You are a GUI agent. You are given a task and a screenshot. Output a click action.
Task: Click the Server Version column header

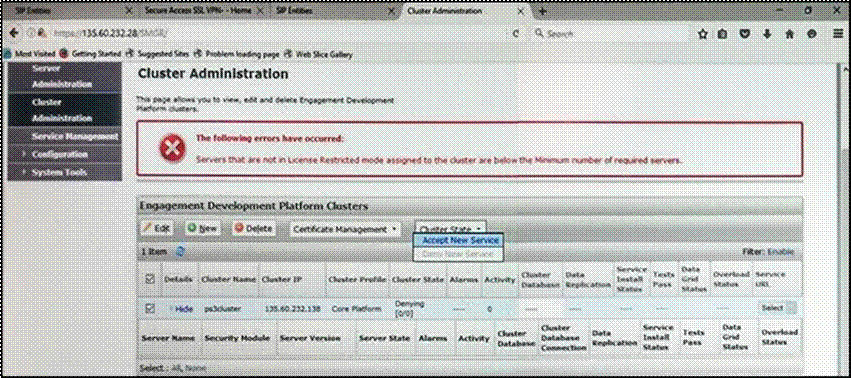[310, 338]
